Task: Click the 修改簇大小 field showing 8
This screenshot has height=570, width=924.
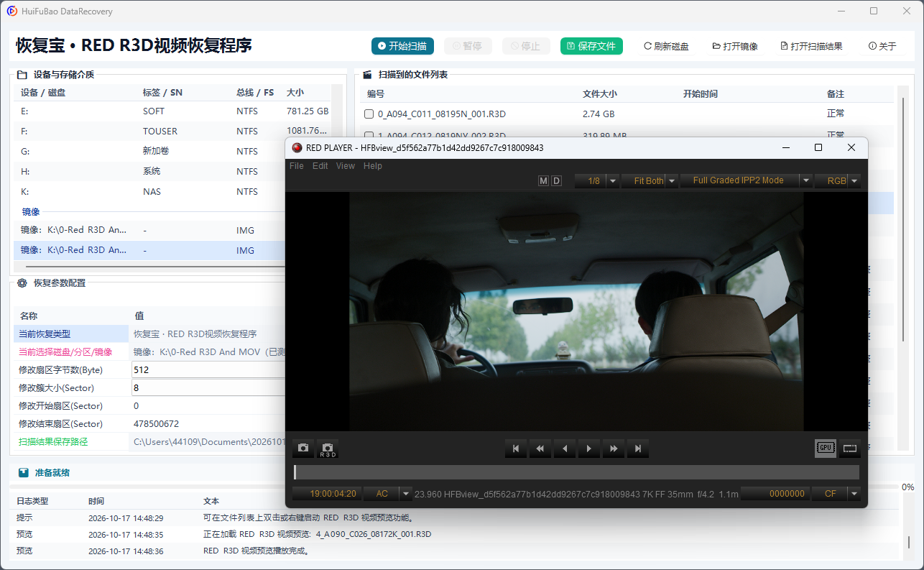Action: click(x=208, y=387)
